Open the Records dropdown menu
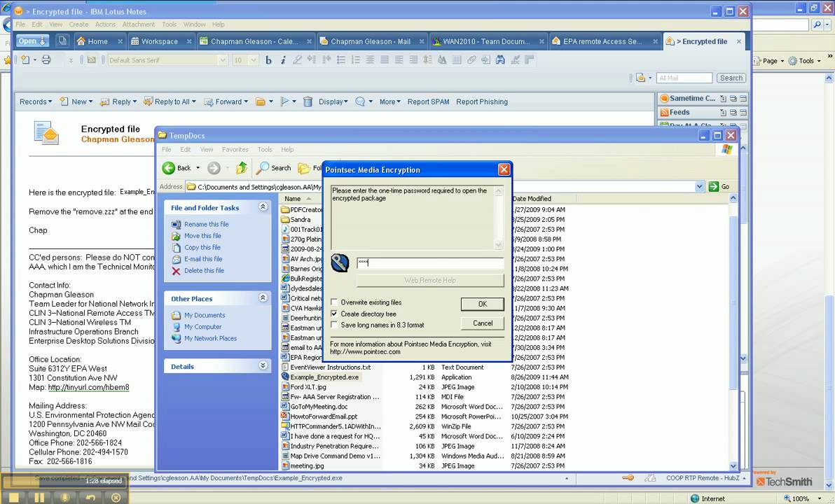The height and width of the screenshot is (504, 835). tap(36, 101)
